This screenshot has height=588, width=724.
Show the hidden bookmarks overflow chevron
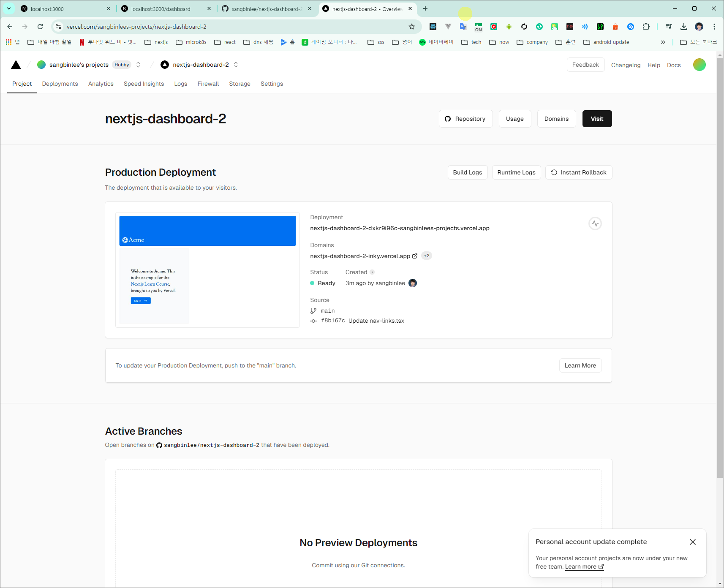pyautogui.click(x=663, y=42)
